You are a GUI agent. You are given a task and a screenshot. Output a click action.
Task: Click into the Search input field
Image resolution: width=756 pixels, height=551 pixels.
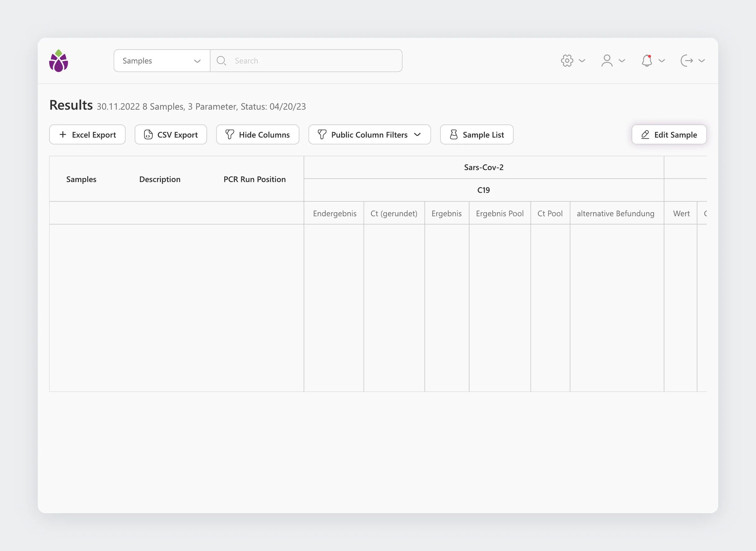(306, 61)
